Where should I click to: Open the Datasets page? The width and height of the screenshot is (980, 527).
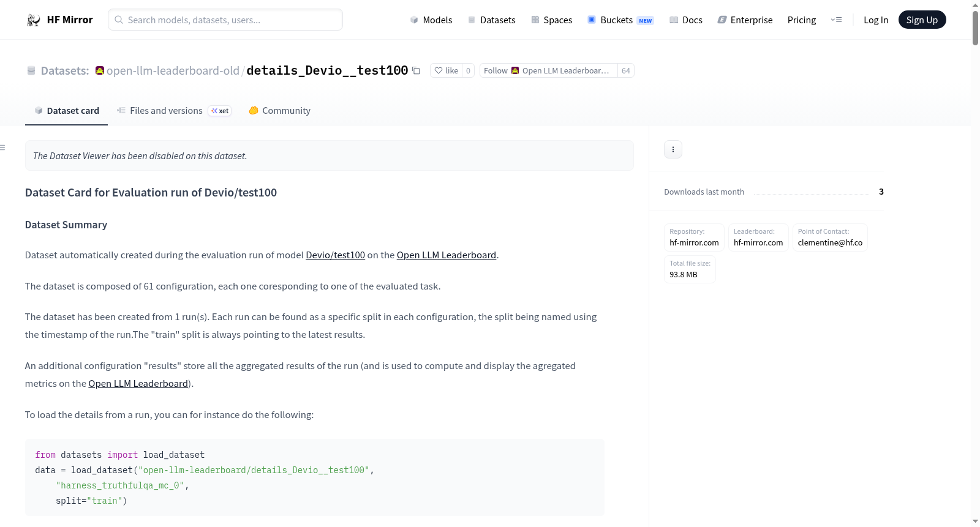(x=492, y=20)
